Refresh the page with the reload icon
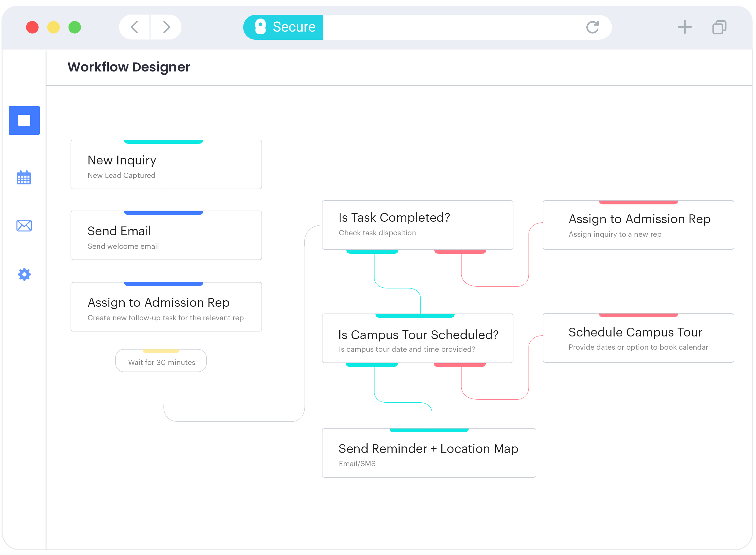The height and width of the screenshot is (555, 756). pyautogui.click(x=593, y=27)
